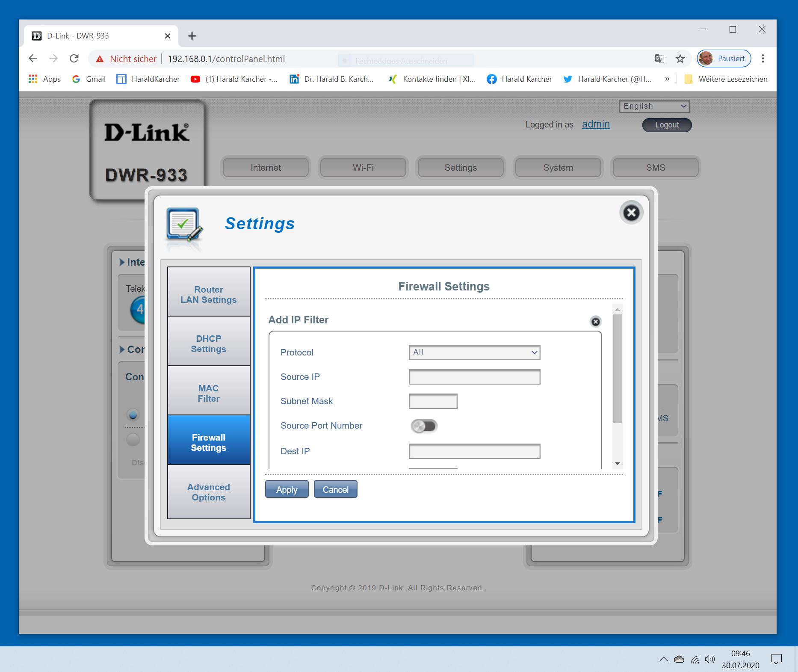Screen dimensions: 798x672
Task: Open the YouTube Harald Karcher bookmark
Action: (234, 79)
